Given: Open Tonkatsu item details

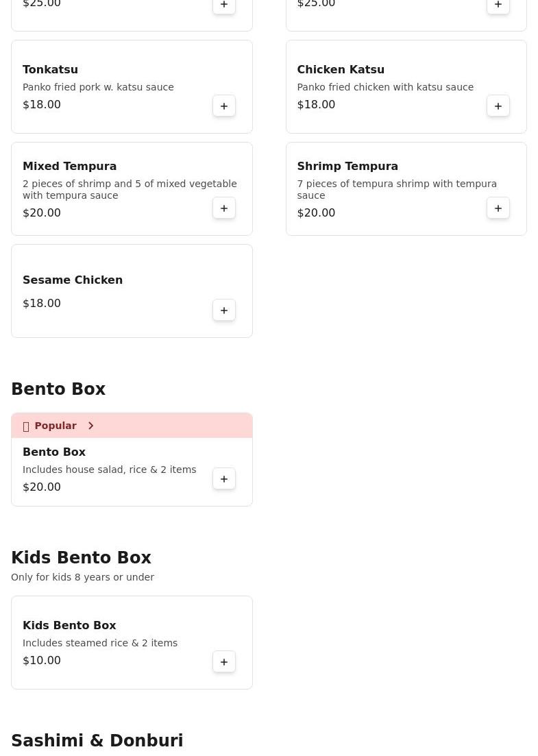Looking at the screenshot, I should pos(50,70).
